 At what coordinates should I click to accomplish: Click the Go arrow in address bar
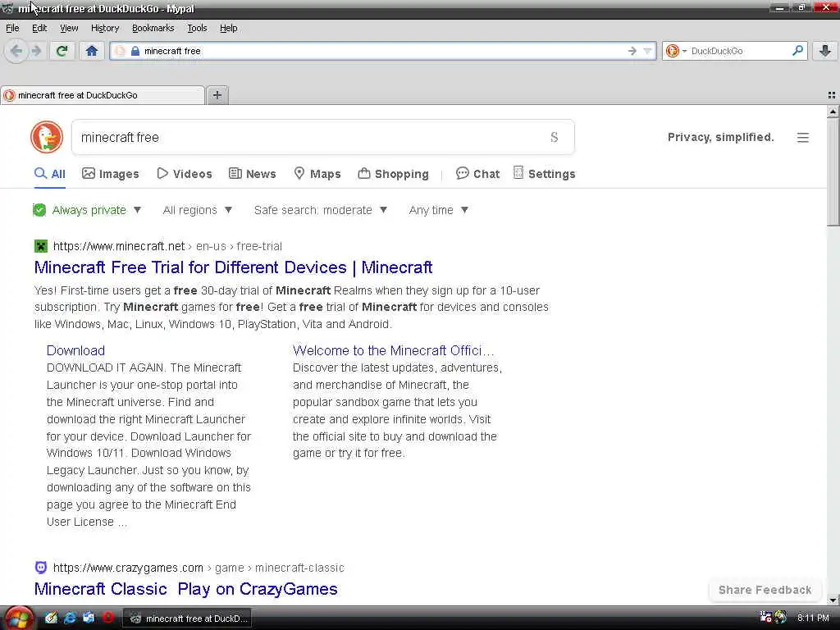pyautogui.click(x=632, y=51)
